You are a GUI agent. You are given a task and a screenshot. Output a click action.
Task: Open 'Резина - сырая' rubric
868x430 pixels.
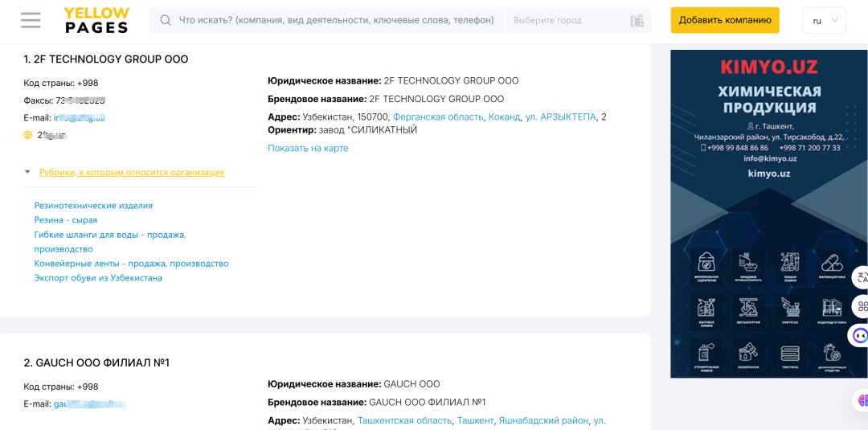tap(66, 219)
